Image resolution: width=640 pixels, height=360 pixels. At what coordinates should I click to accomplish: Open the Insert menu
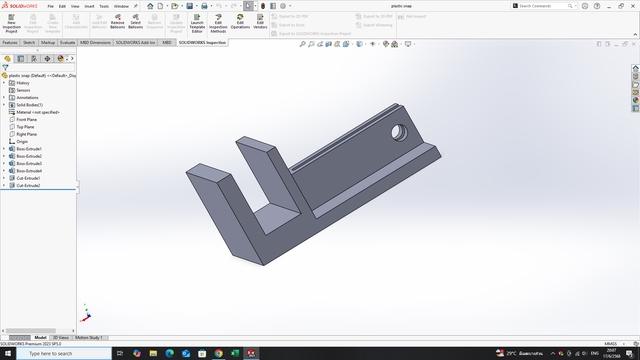[89, 6]
